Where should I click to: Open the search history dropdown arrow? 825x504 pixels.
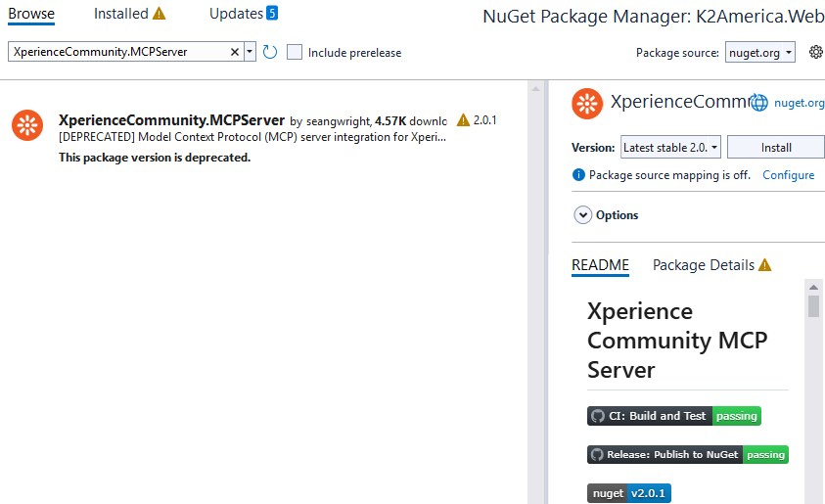250,52
